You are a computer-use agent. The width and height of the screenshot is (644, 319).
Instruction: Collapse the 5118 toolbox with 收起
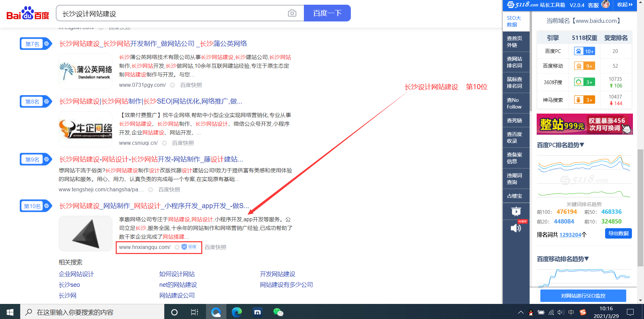pyautogui.click(x=625, y=5)
